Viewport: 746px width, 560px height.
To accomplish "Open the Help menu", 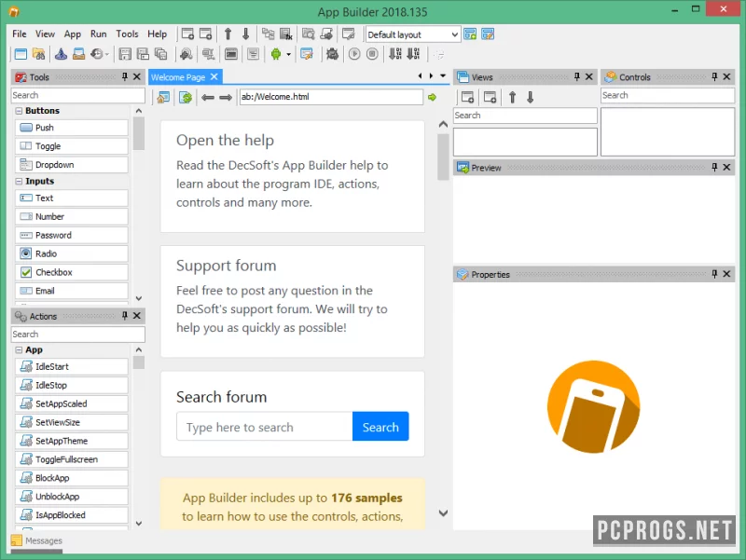I will pyautogui.click(x=157, y=34).
